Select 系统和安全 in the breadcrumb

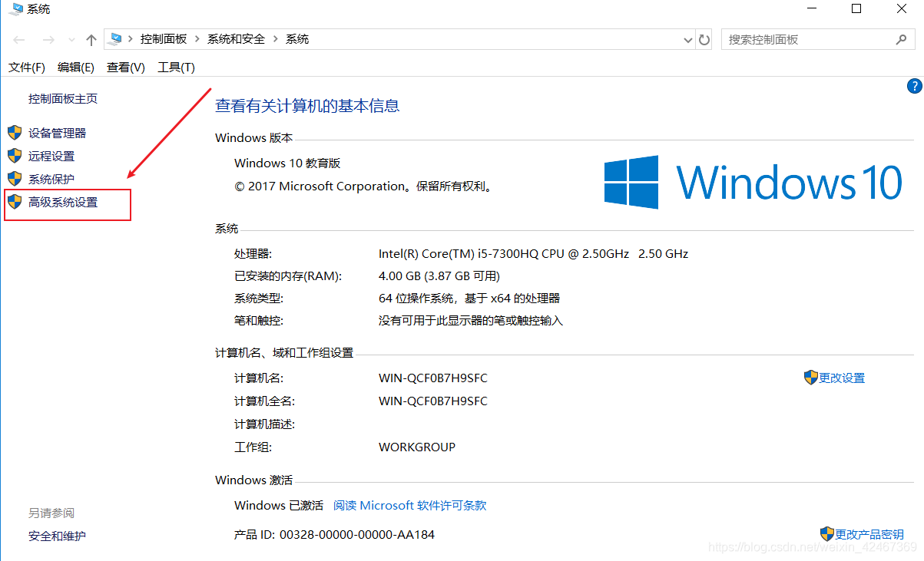[x=236, y=39]
